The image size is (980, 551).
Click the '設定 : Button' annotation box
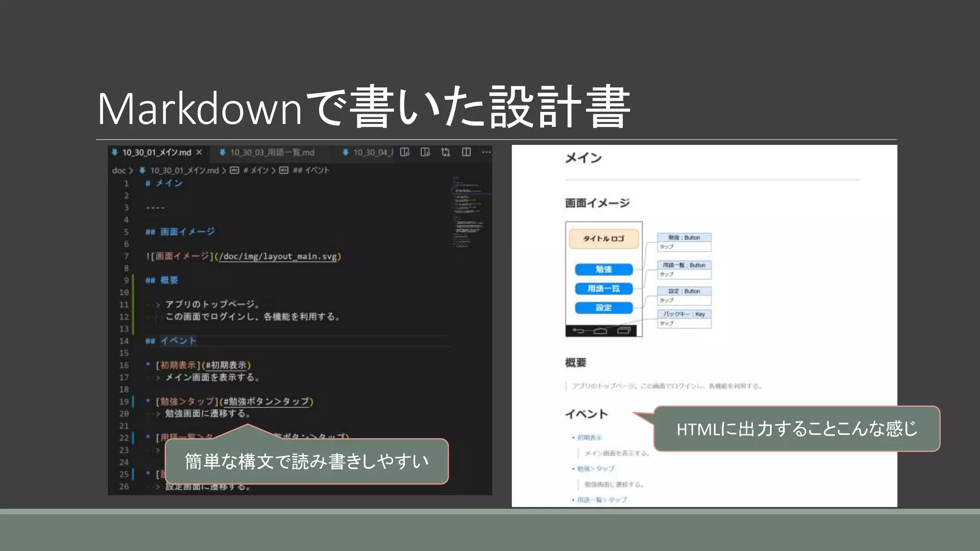pos(684,296)
